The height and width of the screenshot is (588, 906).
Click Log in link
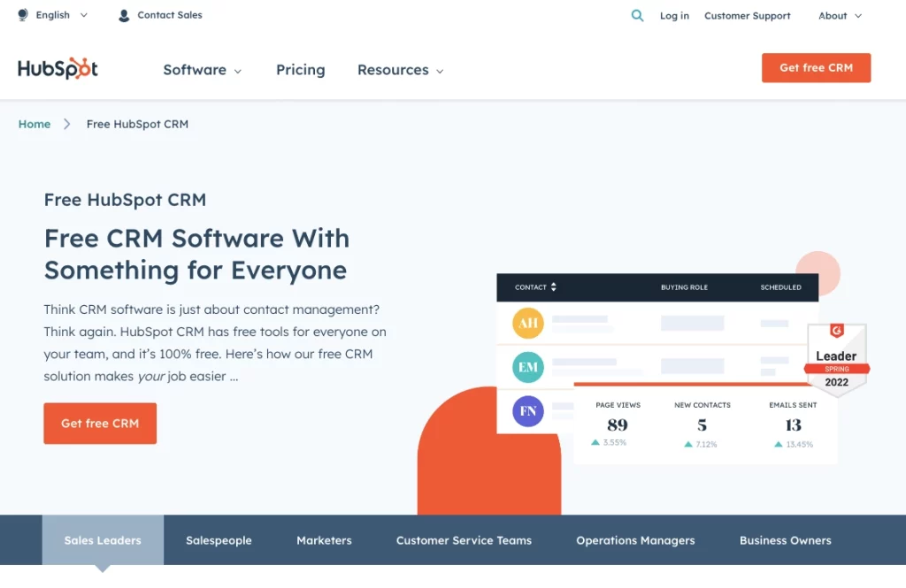pos(674,16)
